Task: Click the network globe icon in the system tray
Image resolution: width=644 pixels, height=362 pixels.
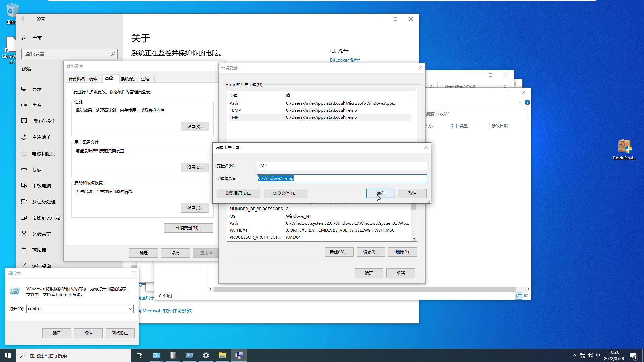Action: 582,355
